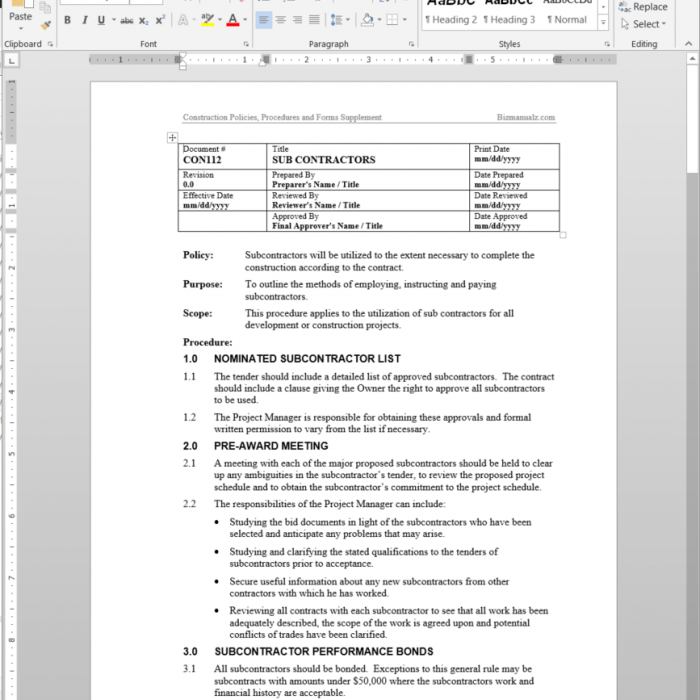Screen dimensions: 700x700
Task: Toggle Bold formatting
Action: (x=67, y=20)
